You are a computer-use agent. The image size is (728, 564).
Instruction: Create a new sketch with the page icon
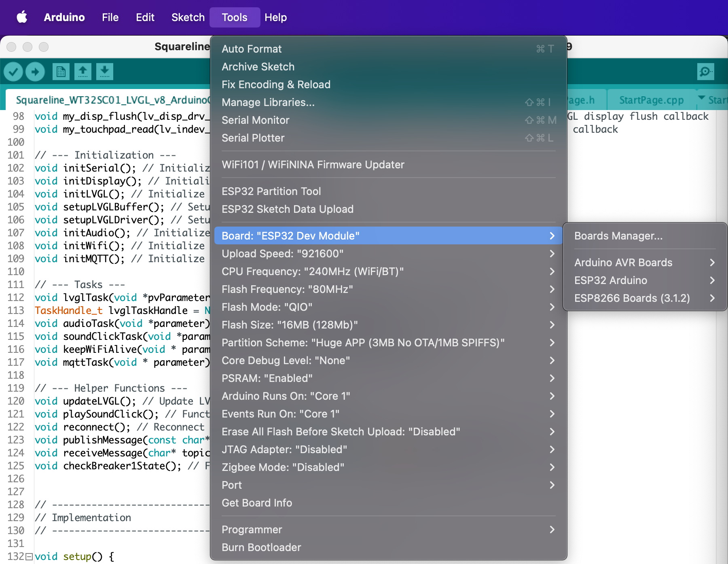[61, 72]
